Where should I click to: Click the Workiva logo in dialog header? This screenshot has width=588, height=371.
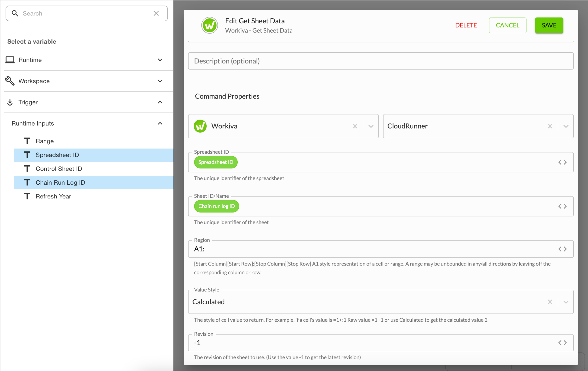[x=210, y=26]
